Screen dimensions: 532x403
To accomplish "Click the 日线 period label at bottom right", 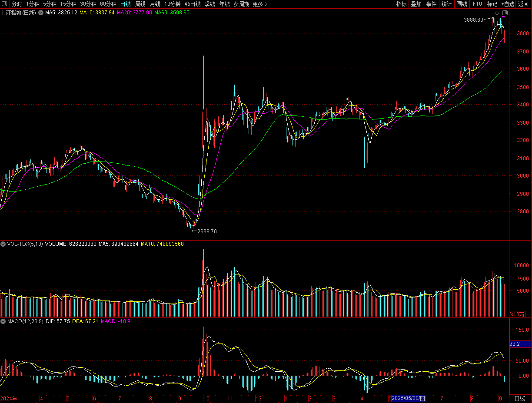I will point(519,398).
